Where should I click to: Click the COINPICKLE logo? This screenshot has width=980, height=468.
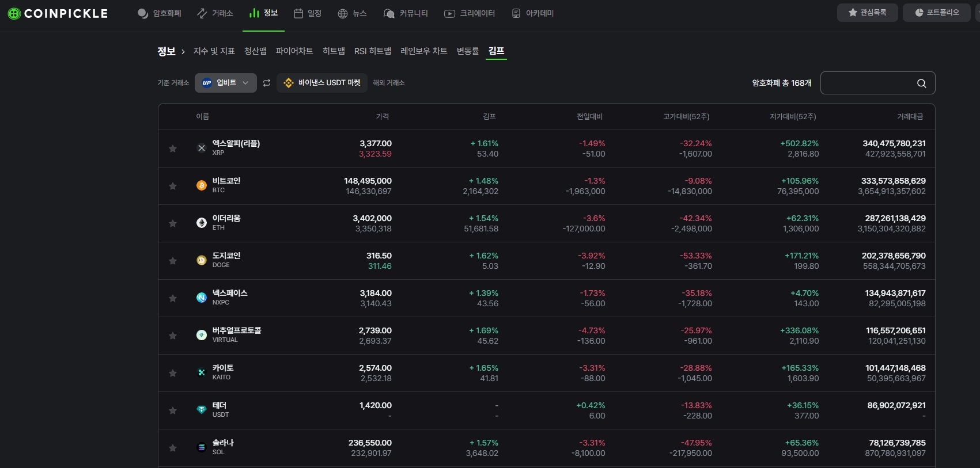tap(58, 13)
